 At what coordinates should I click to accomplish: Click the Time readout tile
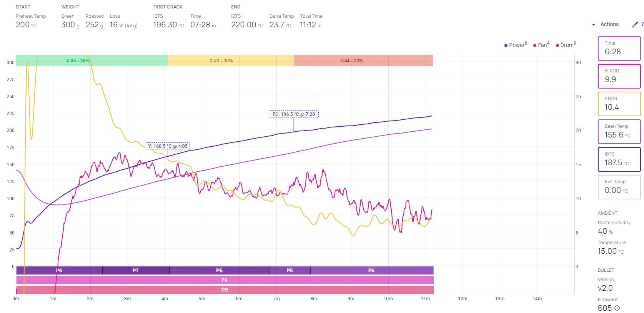(619, 49)
